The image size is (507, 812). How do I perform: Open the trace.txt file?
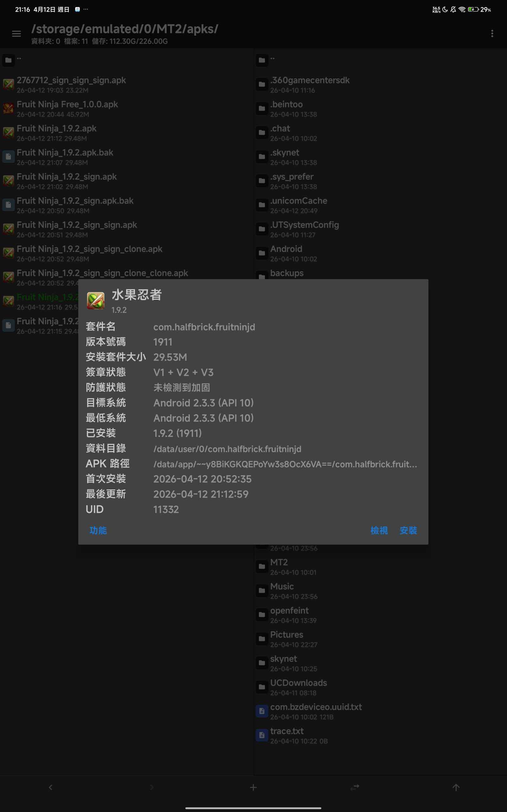pyautogui.click(x=287, y=735)
